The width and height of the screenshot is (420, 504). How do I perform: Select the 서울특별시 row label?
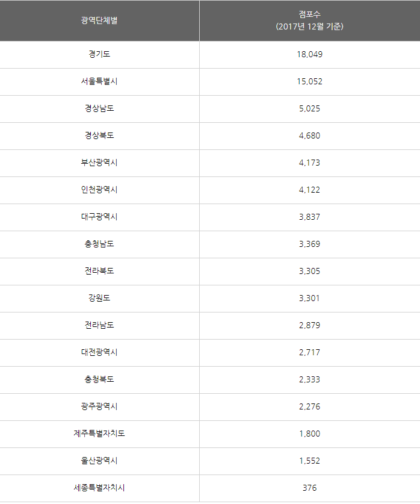(99, 81)
